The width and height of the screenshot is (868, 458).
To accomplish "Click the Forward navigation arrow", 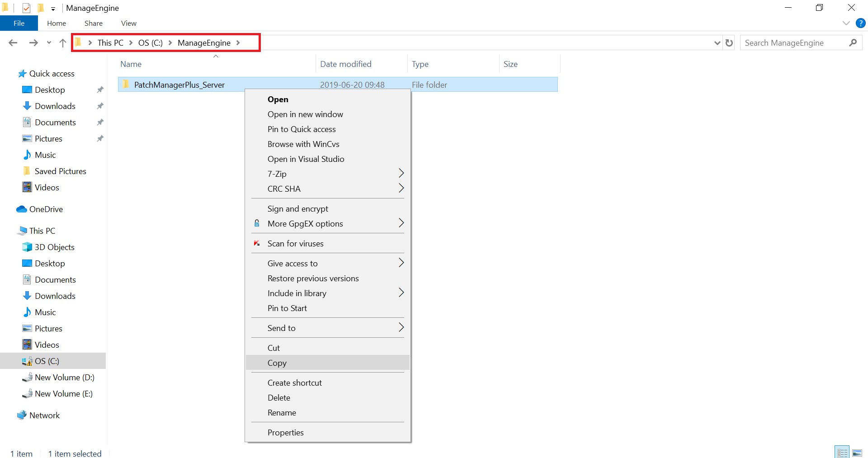I will [x=33, y=42].
